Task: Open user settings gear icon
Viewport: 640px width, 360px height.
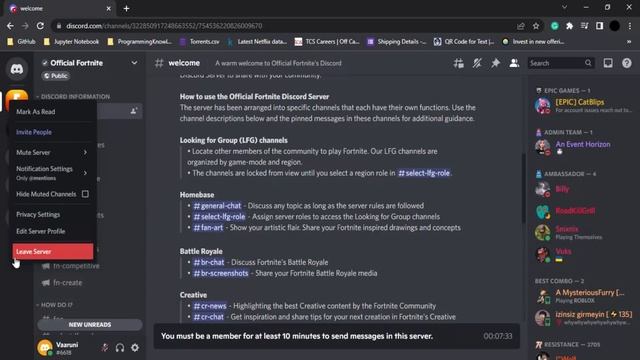Action: pyautogui.click(x=135, y=348)
